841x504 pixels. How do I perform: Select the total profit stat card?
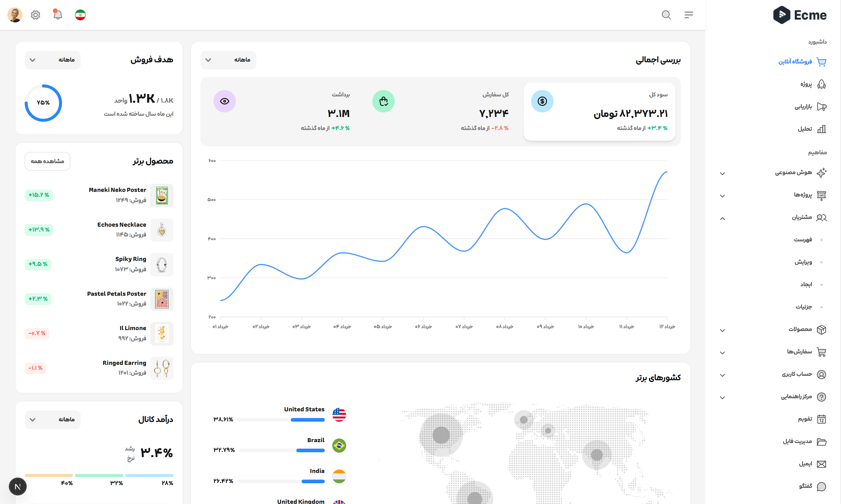pos(599,111)
